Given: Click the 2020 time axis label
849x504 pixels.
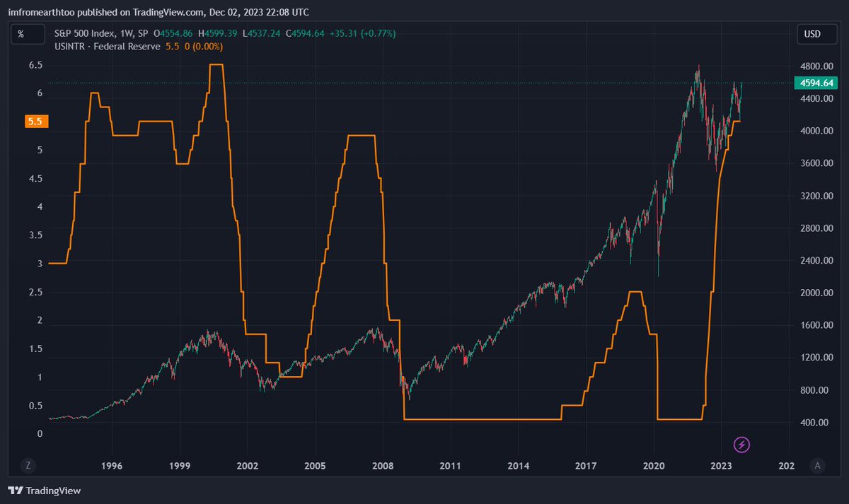Looking at the screenshot, I should click(x=654, y=466).
